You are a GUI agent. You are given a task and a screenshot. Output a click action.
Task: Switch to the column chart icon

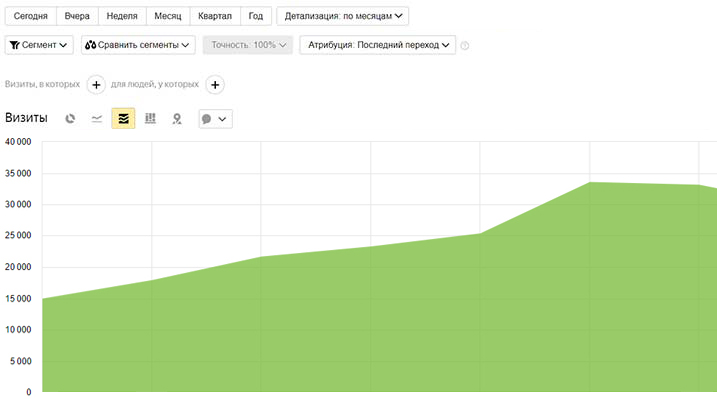(150, 119)
